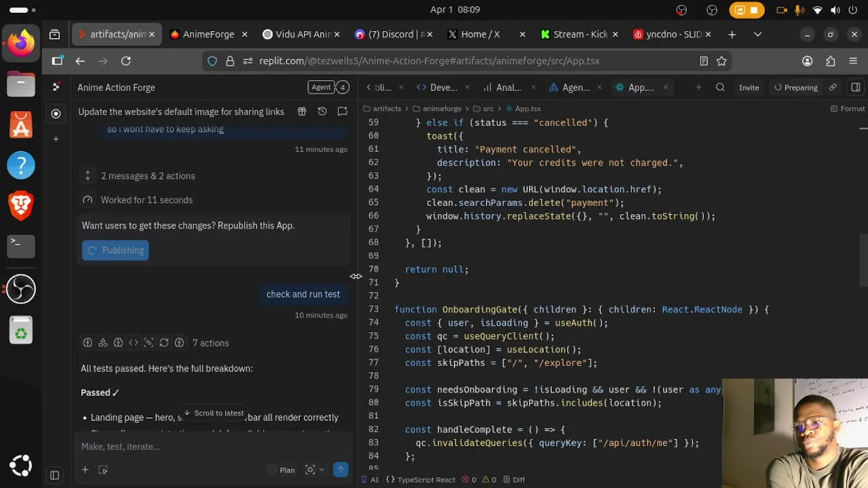The height and width of the screenshot is (488, 868).
Task: Click editor vertical scrollbar
Action: 863,261
